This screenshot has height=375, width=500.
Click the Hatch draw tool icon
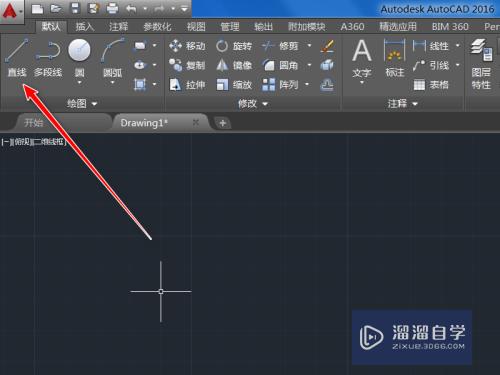click(x=140, y=84)
